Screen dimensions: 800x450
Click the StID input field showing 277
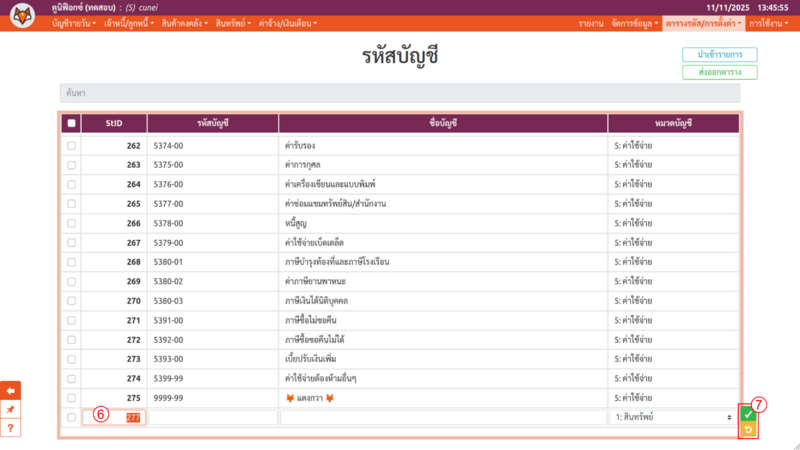tap(114, 418)
